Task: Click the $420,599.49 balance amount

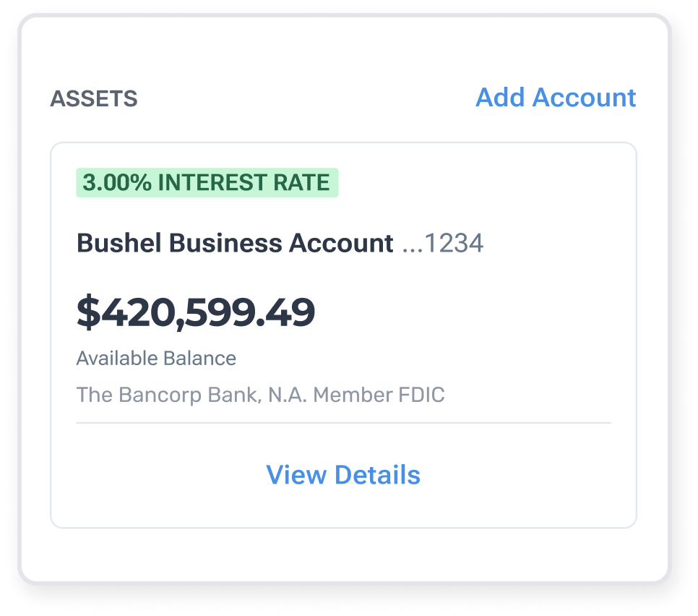Action: [x=196, y=312]
